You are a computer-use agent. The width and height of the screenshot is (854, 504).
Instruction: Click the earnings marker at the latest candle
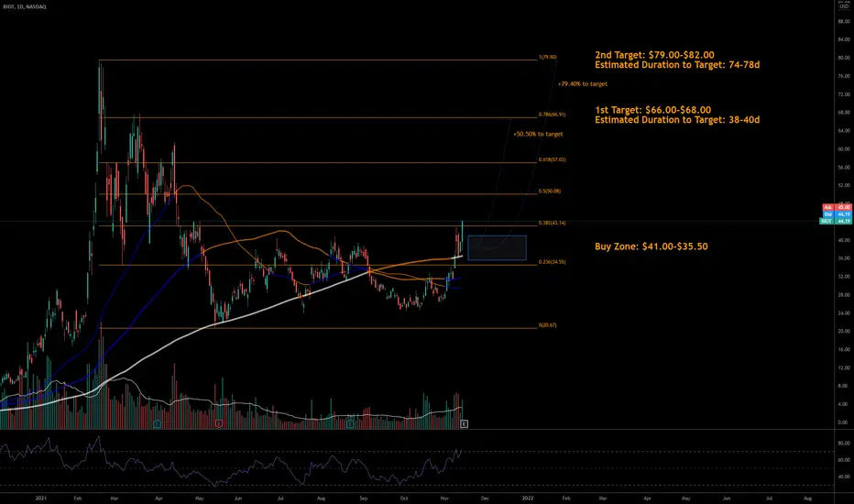pos(464,423)
